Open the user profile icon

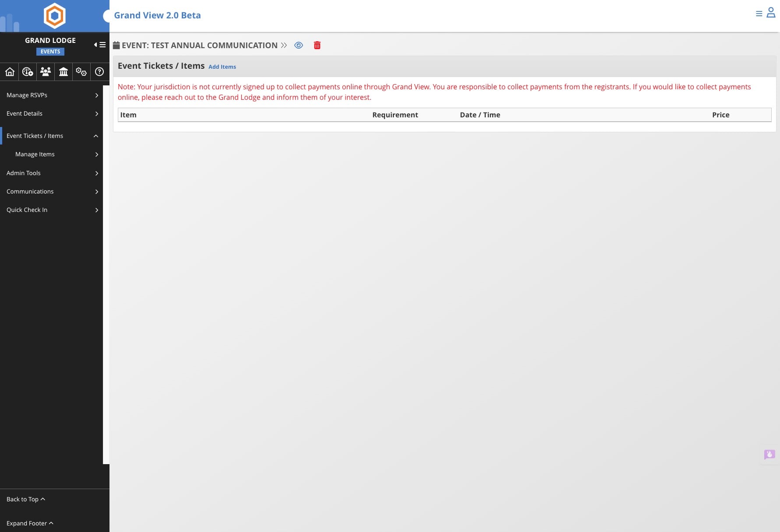[771, 12]
